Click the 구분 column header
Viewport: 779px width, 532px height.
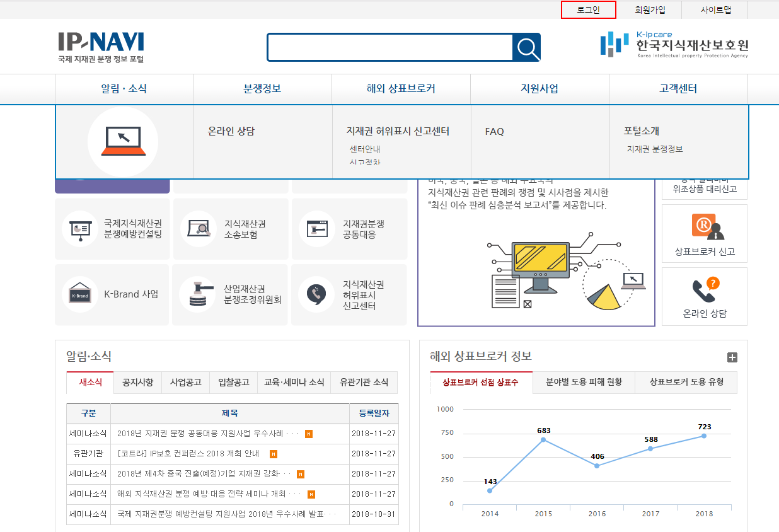[x=89, y=413]
